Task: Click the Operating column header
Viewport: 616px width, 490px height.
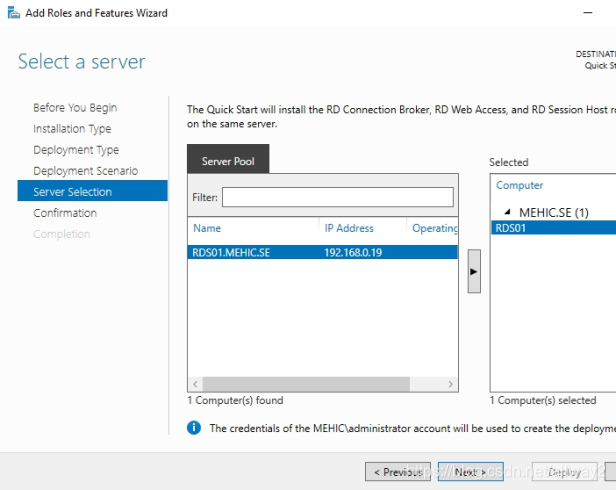Action: 434,228
